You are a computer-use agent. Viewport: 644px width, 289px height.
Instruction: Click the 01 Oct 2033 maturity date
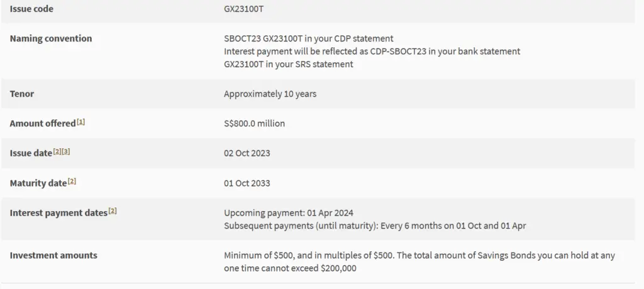tap(247, 183)
